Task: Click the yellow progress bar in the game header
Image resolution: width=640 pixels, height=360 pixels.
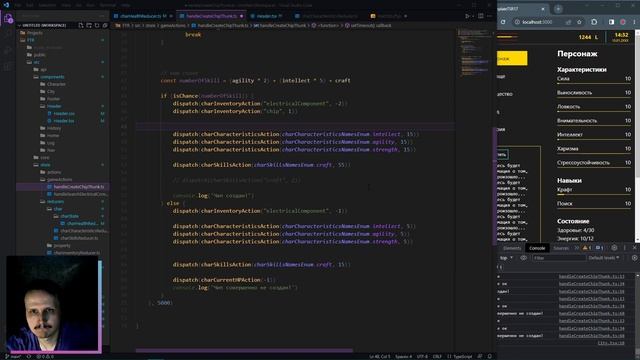Action: (507, 37)
